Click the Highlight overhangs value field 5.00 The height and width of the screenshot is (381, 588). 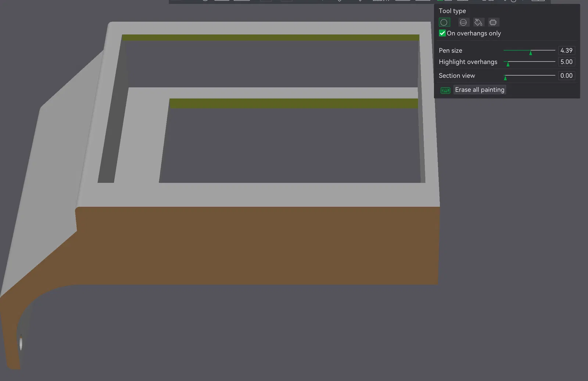tap(566, 62)
